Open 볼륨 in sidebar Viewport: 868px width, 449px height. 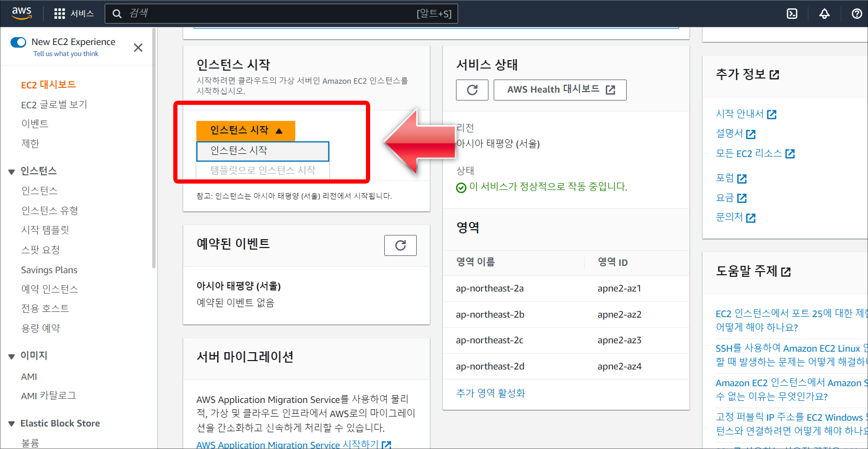point(30,443)
